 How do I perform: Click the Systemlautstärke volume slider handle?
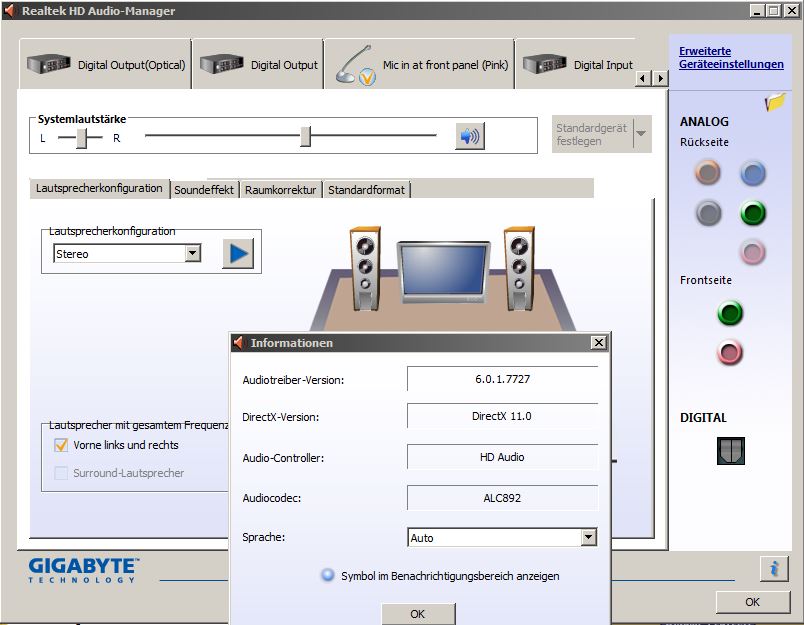(306, 136)
